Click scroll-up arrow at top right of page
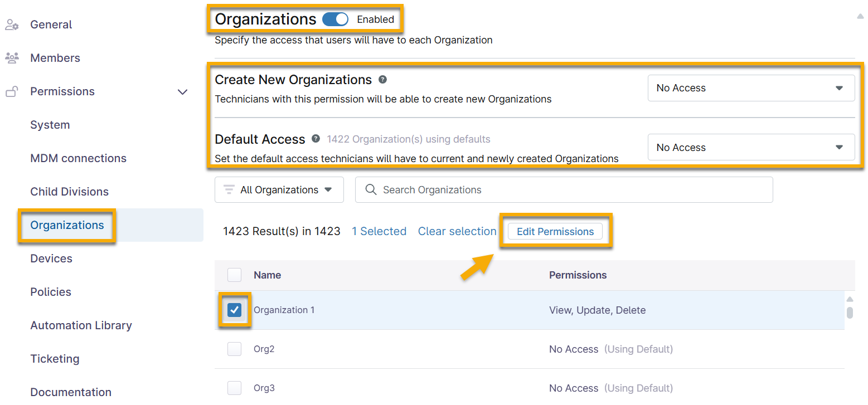868x405 pixels. (x=860, y=17)
